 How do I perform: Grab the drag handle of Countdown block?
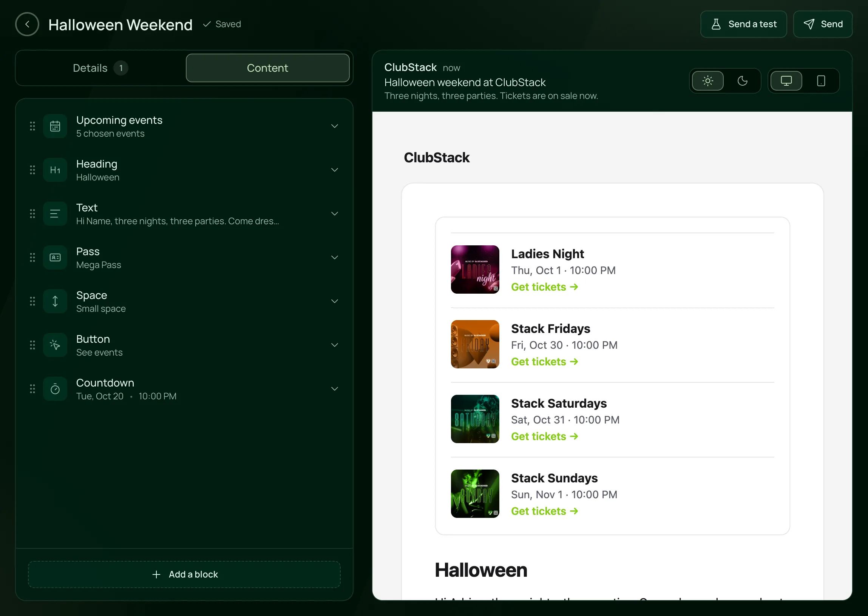tap(32, 389)
